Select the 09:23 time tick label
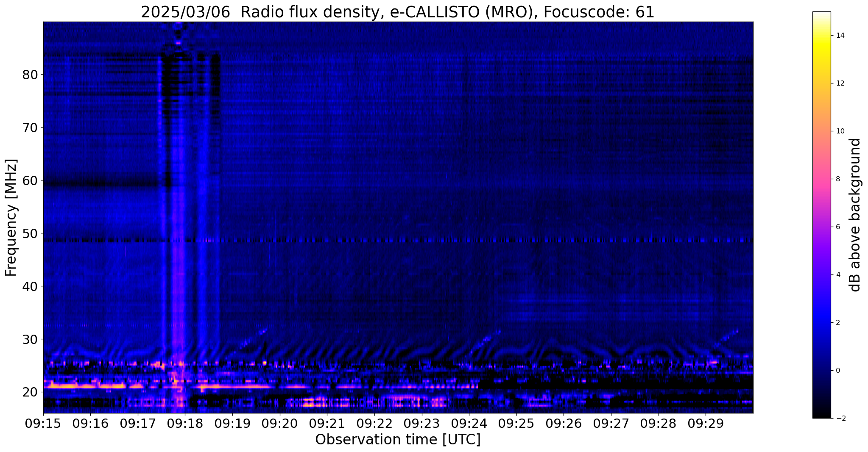Image resolution: width=868 pixels, height=452 pixels. [x=422, y=423]
